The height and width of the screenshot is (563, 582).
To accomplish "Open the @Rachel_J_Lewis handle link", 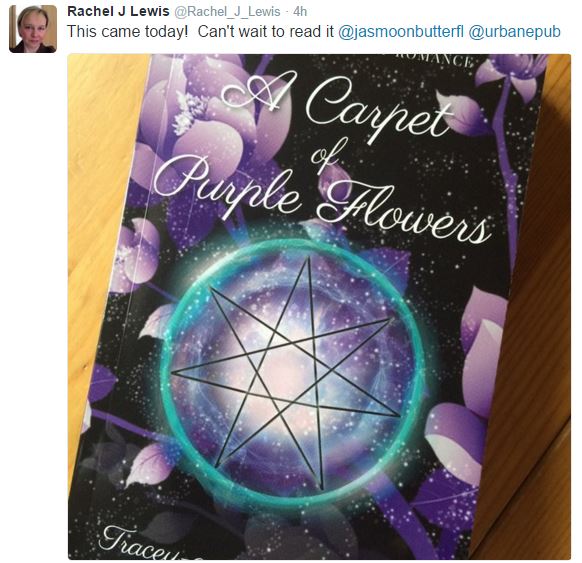I will (227, 12).
